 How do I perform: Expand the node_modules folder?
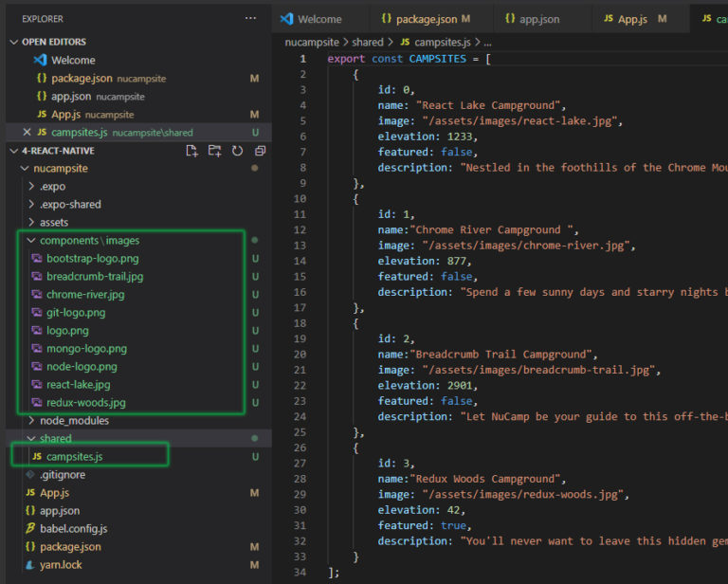click(x=31, y=421)
